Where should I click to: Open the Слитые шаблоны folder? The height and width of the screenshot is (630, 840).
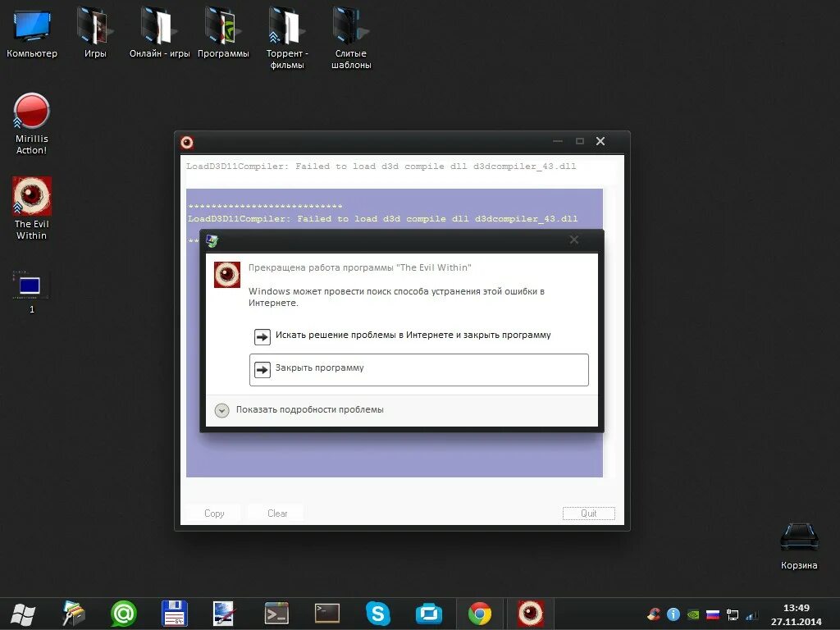click(351, 39)
